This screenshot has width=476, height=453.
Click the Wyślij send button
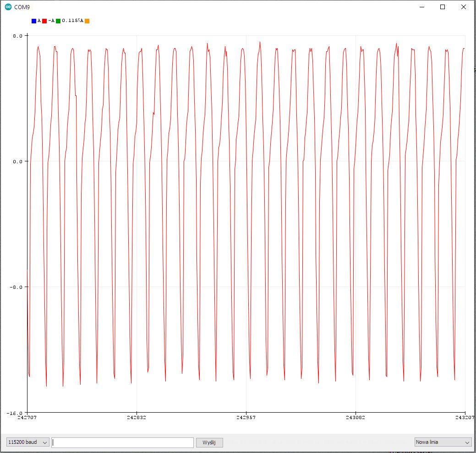pyautogui.click(x=209, y=442)
